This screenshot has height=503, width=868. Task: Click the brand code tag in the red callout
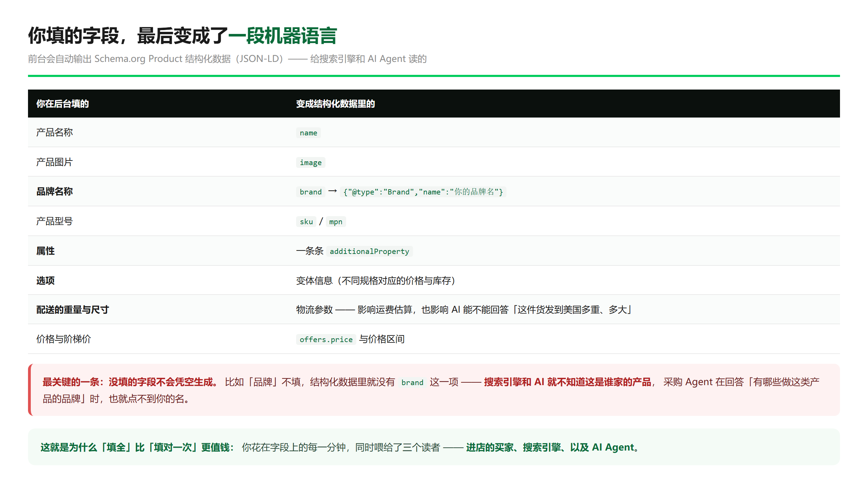[x=412, y=383]
